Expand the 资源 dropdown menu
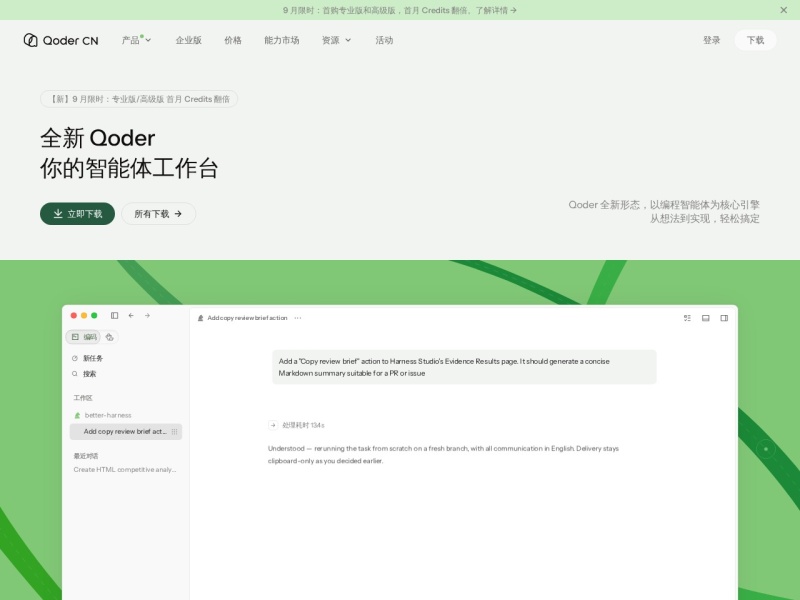800x600 pixels. point(336,40)
